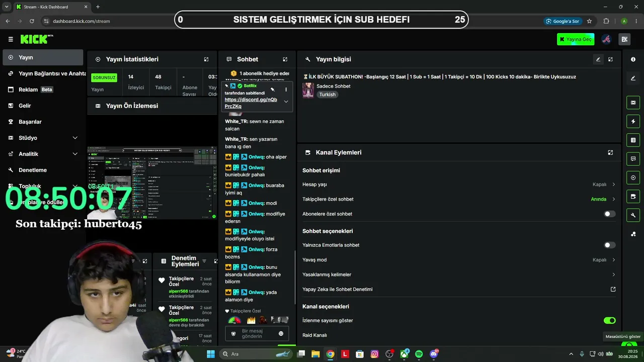Unpin the pinned BotRix message

(272, 89)
